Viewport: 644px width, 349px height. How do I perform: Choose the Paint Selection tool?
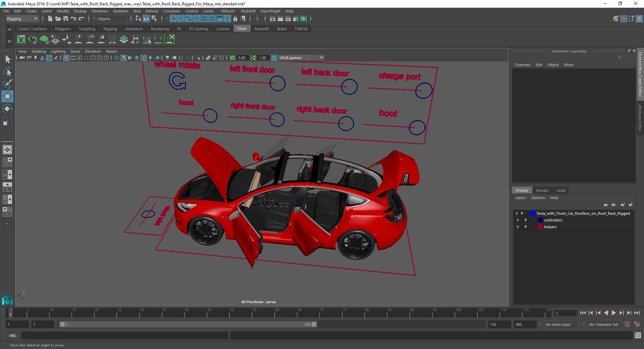7,84
